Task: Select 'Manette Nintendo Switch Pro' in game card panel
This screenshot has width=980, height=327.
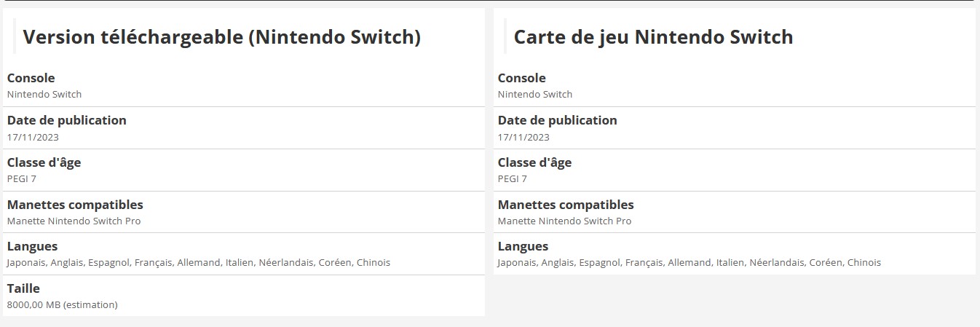Action: pos(565,221)
